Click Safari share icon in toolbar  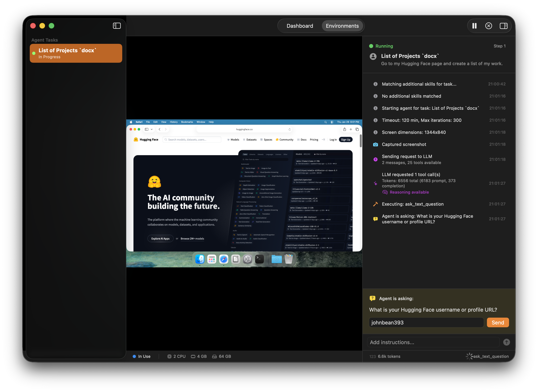344,129
